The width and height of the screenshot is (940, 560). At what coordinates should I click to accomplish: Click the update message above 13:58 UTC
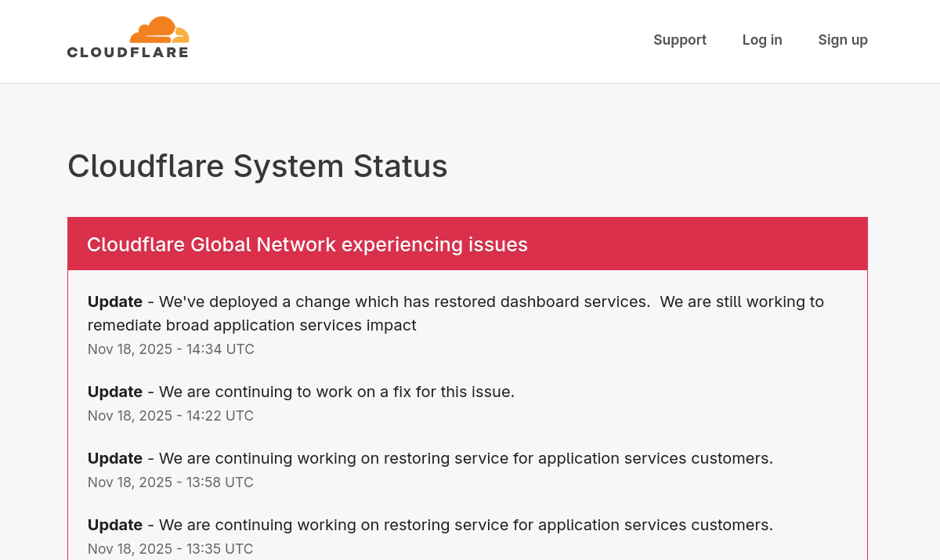(x=465, y=458)
